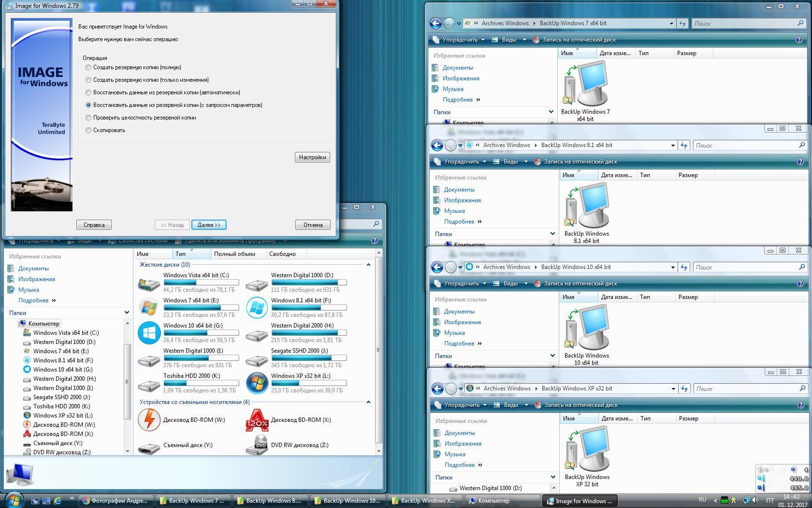
Task: Launch Internet Explorer from quick launch
Action: (58, 501)
